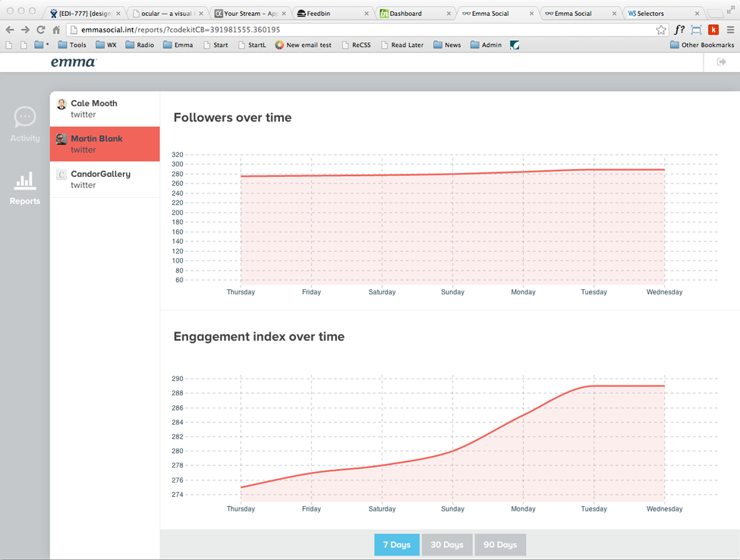Select Cale Mooth twitter account
Image resolution: width=740 pixels, height=560 pixels.
[x=105, y=109]
